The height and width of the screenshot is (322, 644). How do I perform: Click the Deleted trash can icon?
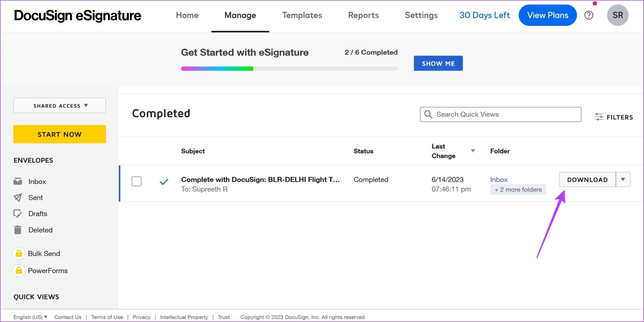[18, 230]
